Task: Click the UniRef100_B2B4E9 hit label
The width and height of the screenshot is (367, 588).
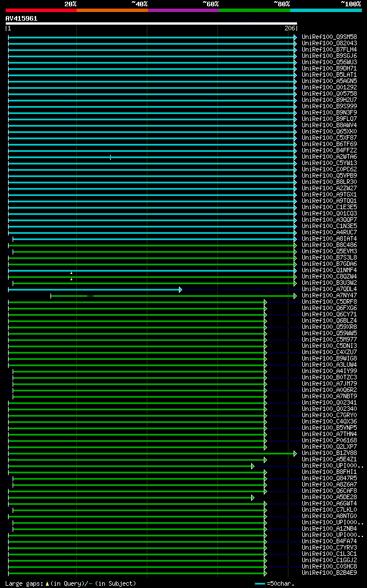Action: click(x=330, y=573)
